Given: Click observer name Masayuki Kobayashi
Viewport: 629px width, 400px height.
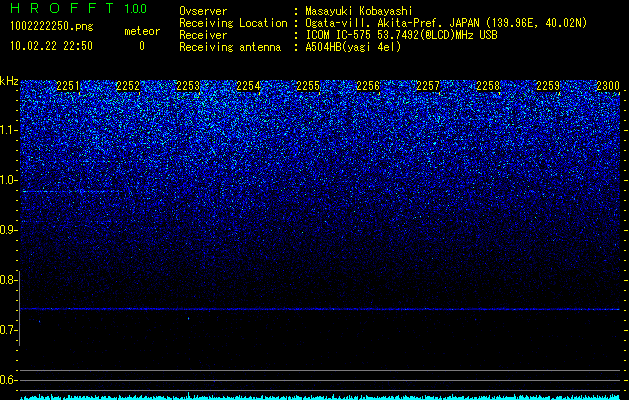Looking at the screenshot, I should click(359, 11).
